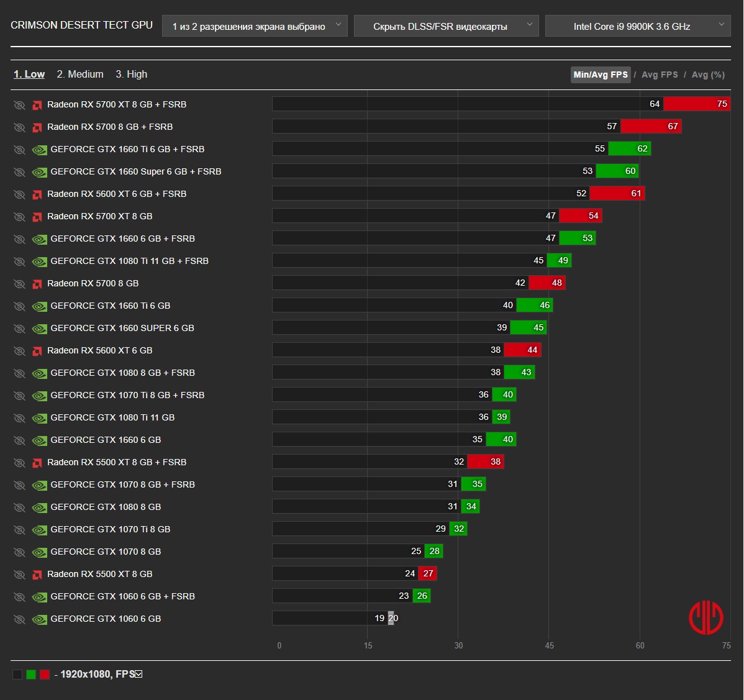Click NVIDIA logo beside GTX 1070 Ti 8 GB + FSRB
Viewport: 744px width, 700px height.
coord(39,395)
